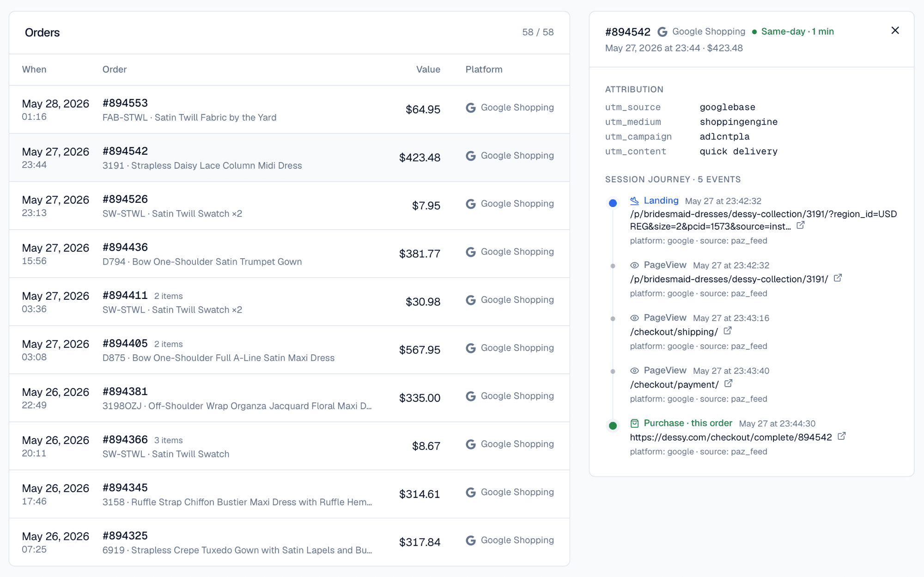Click 'Purchase · this order' label
Screen dimensions: 924x577
coord(688,423)
